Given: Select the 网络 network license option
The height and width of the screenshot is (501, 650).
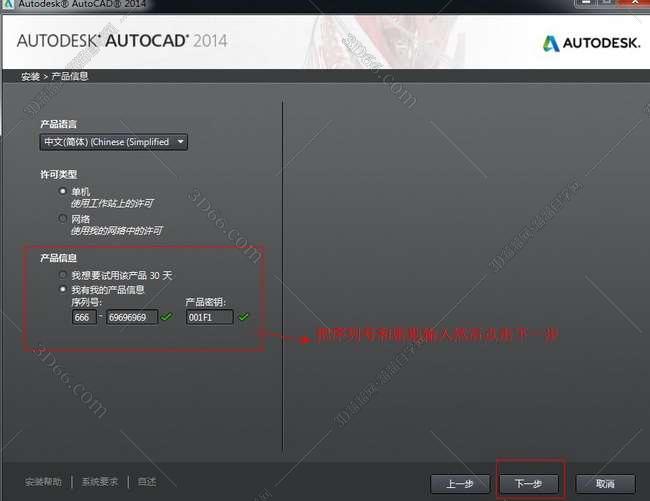Looking at the screenshot, I should point(64,218).
